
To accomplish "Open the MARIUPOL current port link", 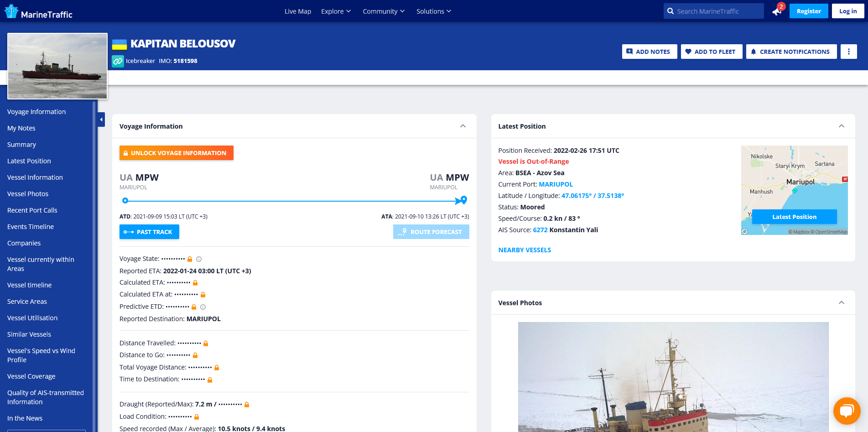I will tap(556, 184).
